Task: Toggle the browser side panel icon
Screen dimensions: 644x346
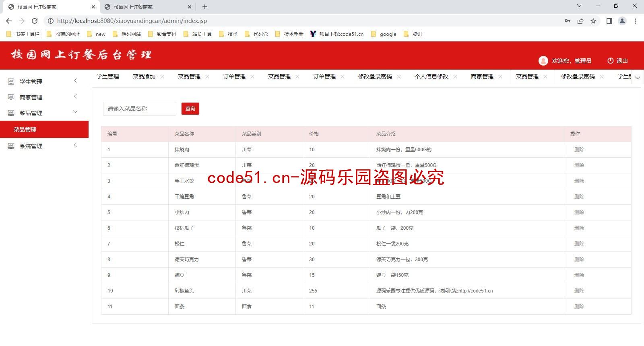Action: click(609, 21)
